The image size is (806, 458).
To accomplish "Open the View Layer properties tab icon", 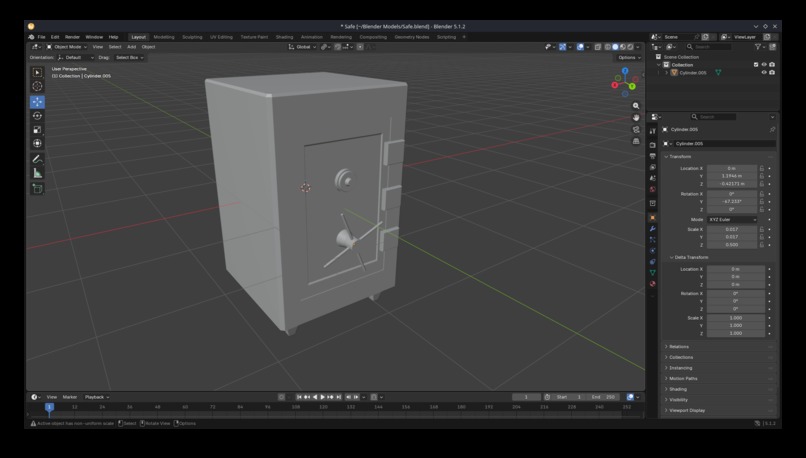I will (x=652, y=167).
